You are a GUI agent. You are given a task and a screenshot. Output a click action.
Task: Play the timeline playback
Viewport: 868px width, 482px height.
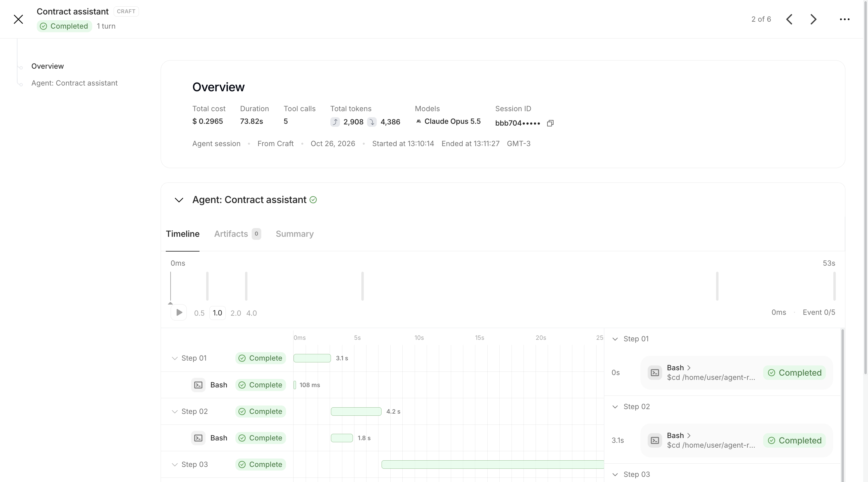(179, 313)
